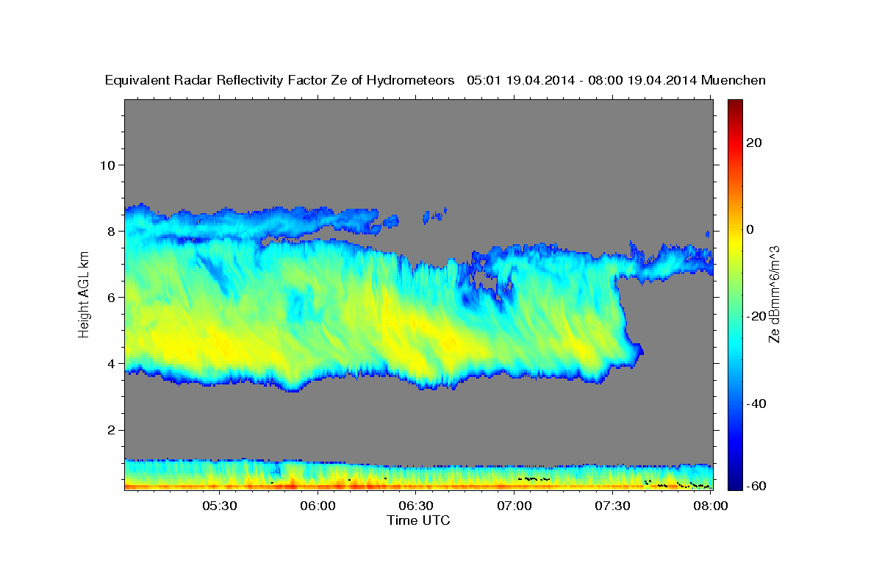This screenshot has height=588, width=882.
Task: Click the height tick label 2
Action: pyautogui.click(x=113, y=430)
